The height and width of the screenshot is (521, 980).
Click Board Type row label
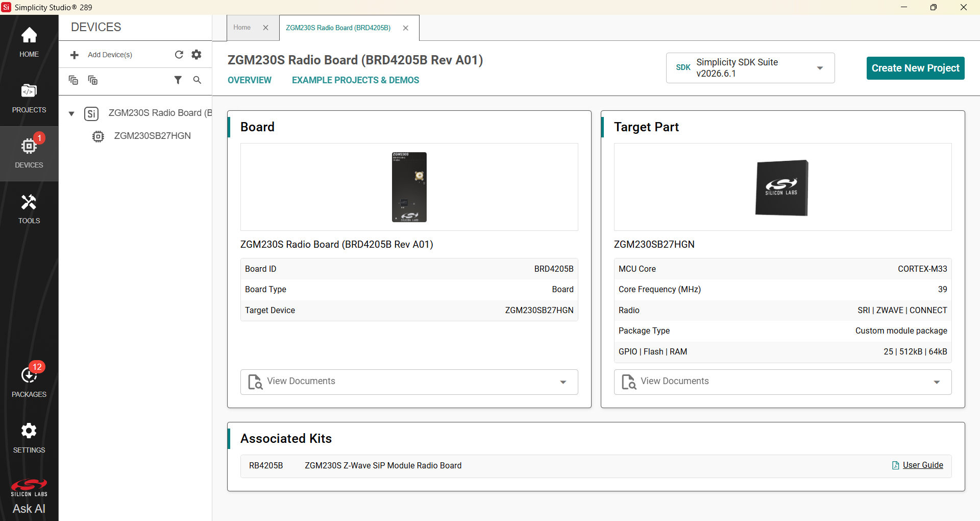(265, 289)
